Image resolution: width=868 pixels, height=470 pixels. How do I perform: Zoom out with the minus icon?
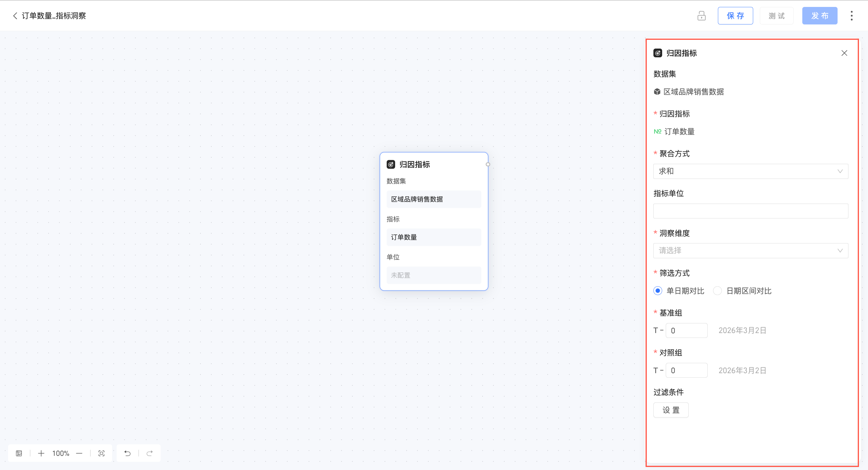click(x=79, y=453)
